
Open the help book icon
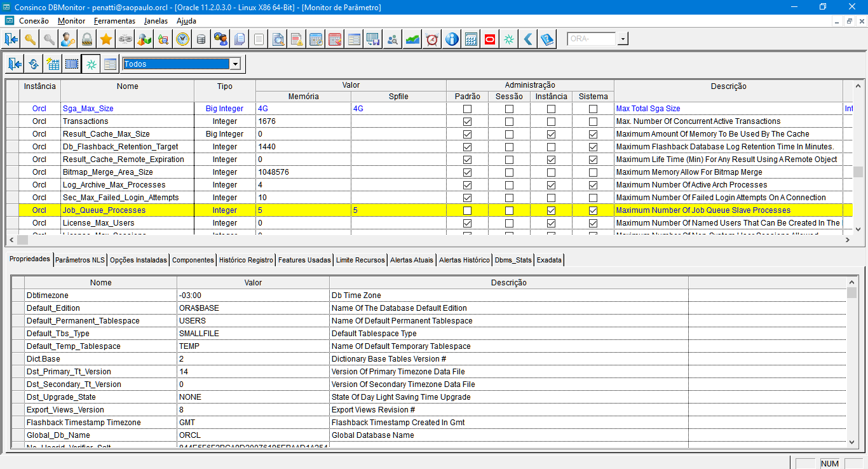click(547, 39)
